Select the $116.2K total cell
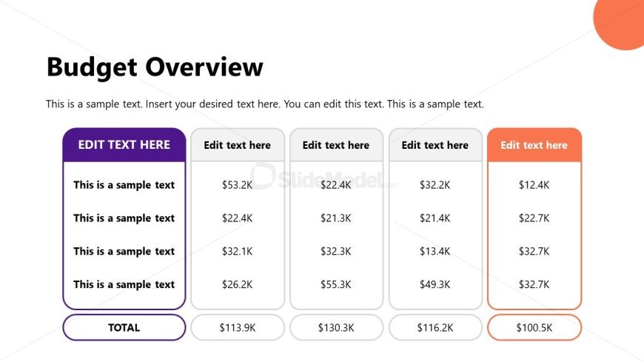 [435, 327]
